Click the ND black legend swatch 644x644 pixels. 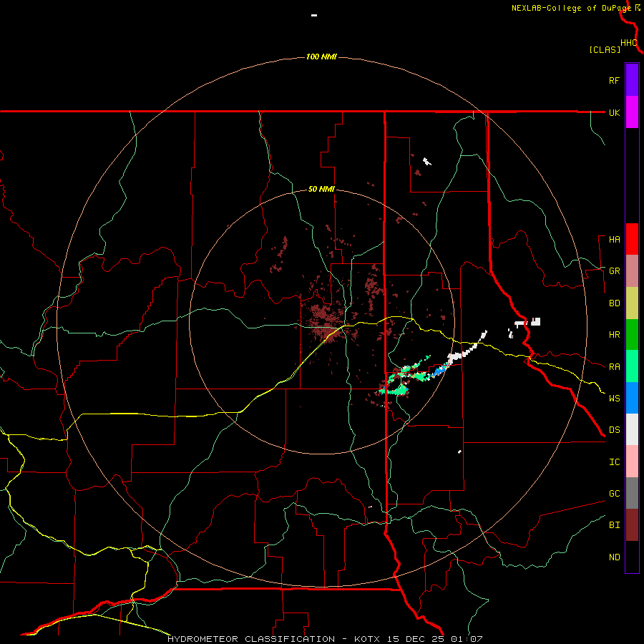pyautogui.click(x=632, y=557)
